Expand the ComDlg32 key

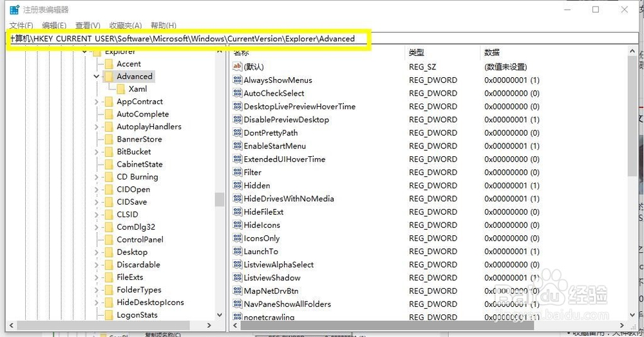(97, 227)
